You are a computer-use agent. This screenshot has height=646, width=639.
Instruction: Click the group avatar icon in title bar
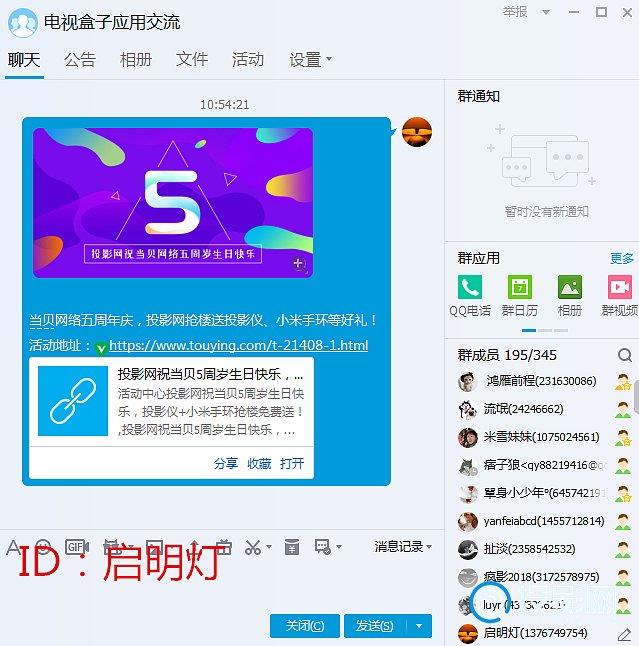tap(23, 23)
